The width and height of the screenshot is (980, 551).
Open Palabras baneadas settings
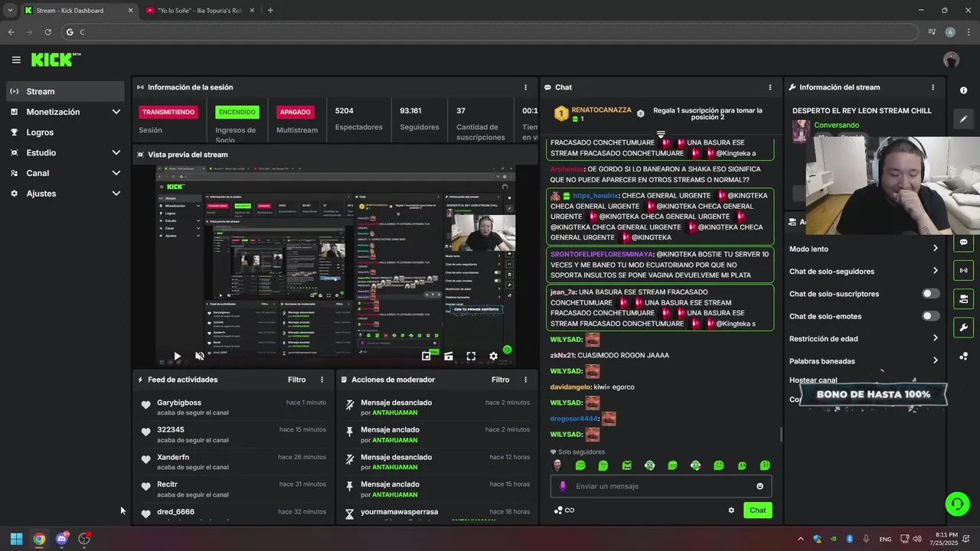864,360
